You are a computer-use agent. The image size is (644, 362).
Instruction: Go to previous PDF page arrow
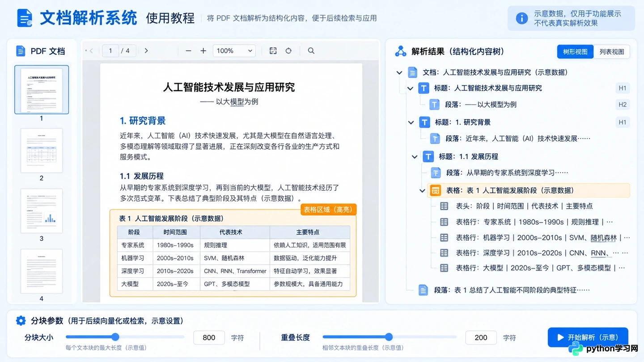[91, 51]
